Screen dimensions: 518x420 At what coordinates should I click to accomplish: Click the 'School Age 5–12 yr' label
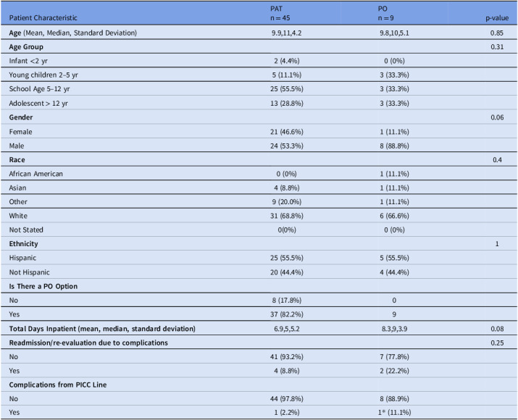tap(39, 89)
